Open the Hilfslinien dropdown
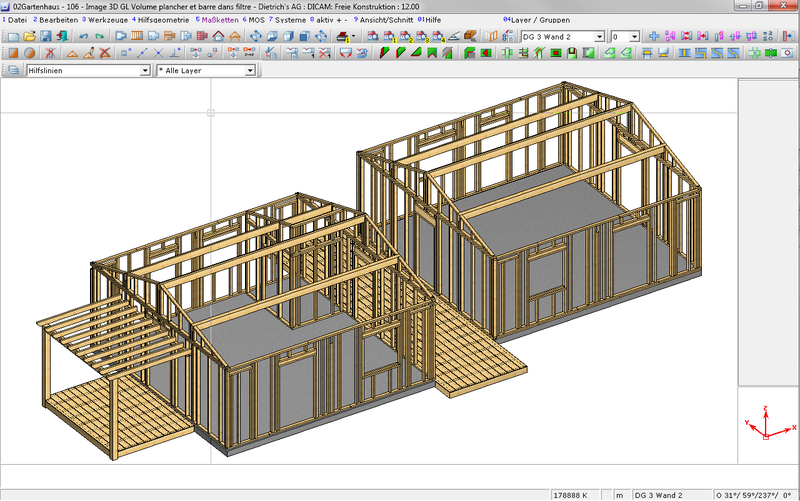The width and height of the screenshot is (800, 501). 146,71
